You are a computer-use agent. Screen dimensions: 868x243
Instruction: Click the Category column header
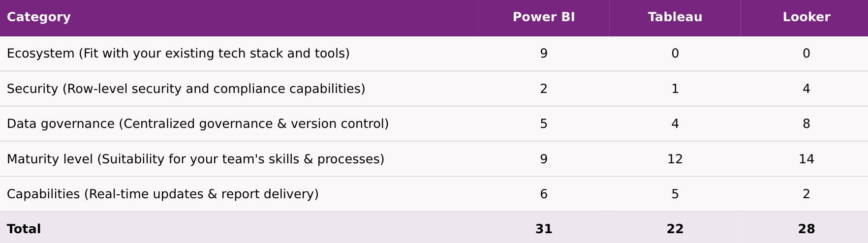click(39, 17)
